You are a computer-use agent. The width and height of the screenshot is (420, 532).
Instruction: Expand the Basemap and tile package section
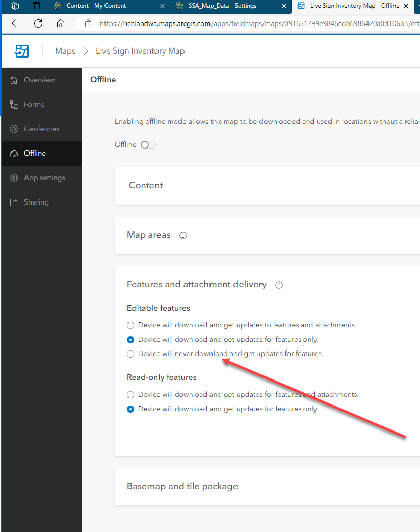click(182, 486)
